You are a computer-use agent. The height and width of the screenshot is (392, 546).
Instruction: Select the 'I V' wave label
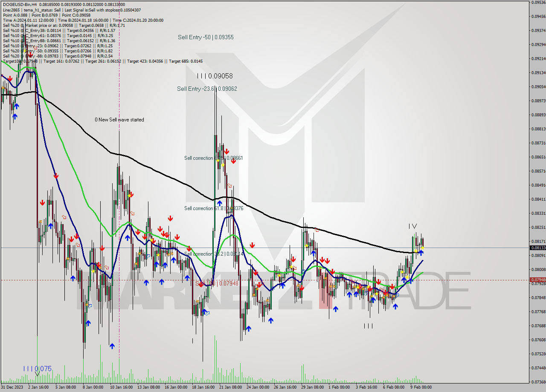pos(412,226)
